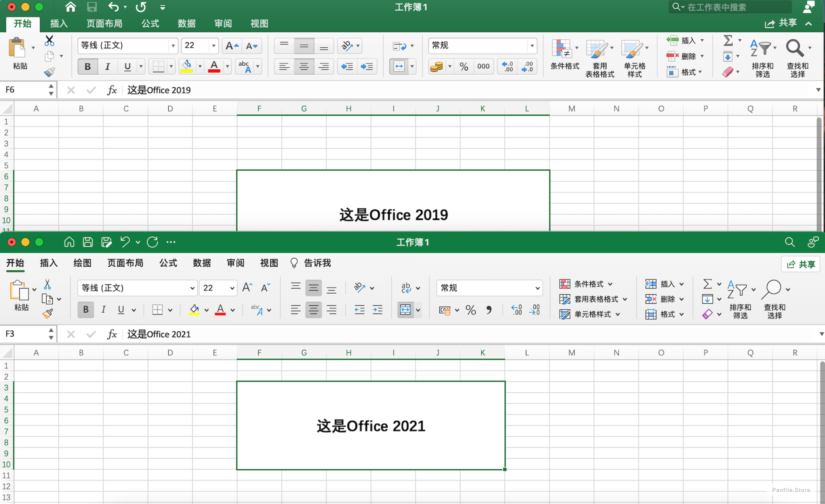Screen dimensions: 825x504
Task: Click Name Box F3 in Office 2021
Action: click(x=25, y=334)
